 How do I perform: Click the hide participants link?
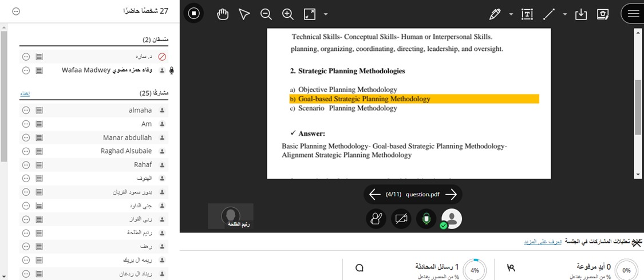(x=25, y=93)
